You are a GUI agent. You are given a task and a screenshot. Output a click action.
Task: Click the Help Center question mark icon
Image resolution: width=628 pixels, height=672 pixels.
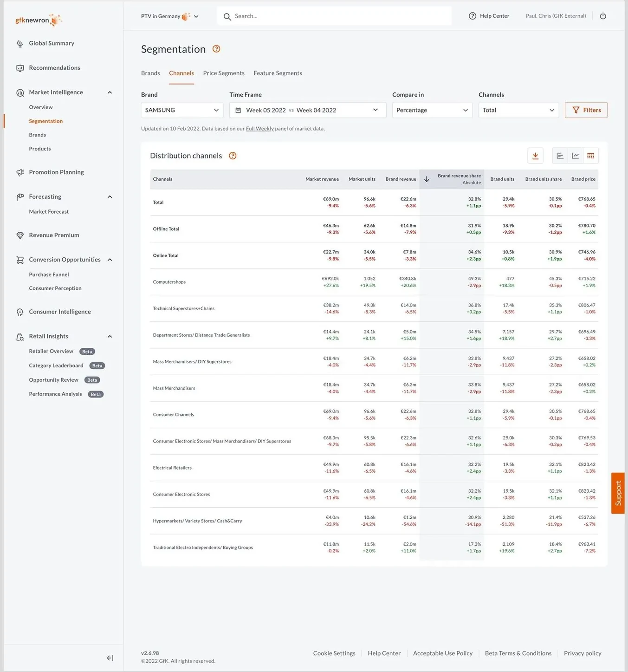[473, 16]
